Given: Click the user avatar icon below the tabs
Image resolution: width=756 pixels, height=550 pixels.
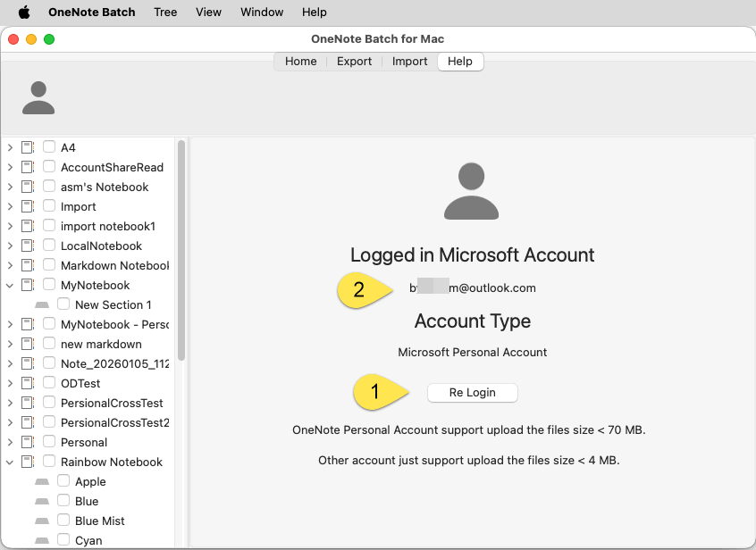Looking at the screenshot, I should (x=38, y=98).
